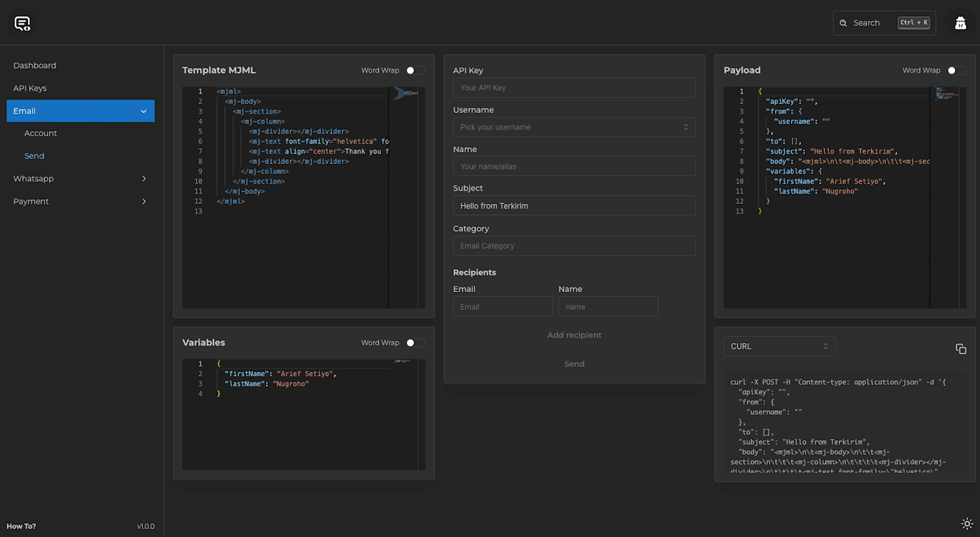Click the Ctrl + K shortcut badge

tap(913, 23)
